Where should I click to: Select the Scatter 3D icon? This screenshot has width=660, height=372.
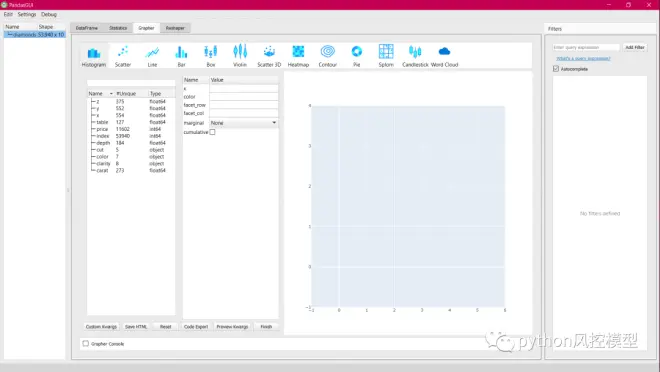pos(269,56)
